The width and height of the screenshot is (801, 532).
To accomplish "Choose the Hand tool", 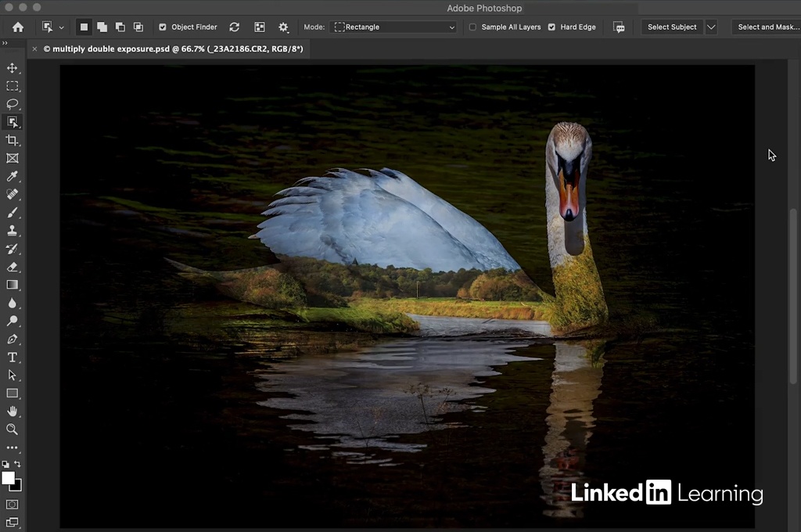I will click(x=13, y=411).
